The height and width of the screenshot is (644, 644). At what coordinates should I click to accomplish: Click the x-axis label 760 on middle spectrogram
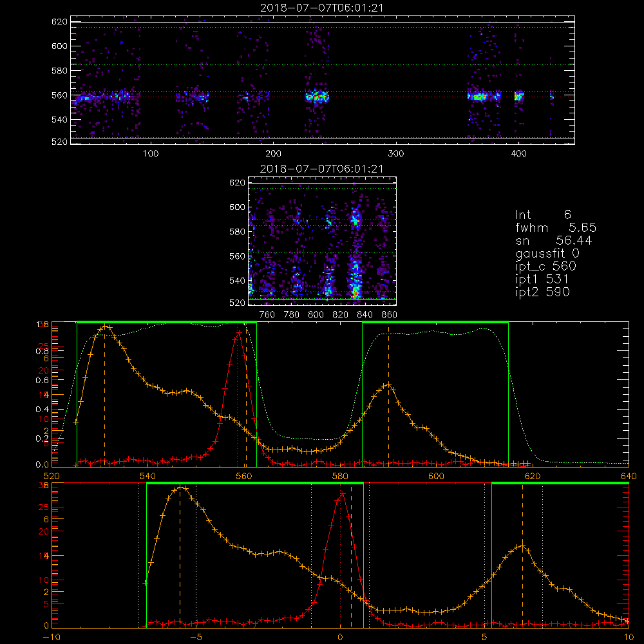pyautogui.click(x=267, y=315)
